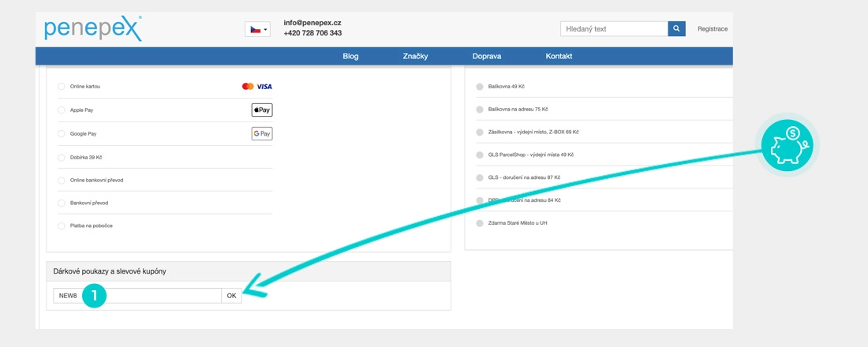Click the Apple Pay badge icon
This screenshot has width=868, height=347.
(x=261, y=110)
